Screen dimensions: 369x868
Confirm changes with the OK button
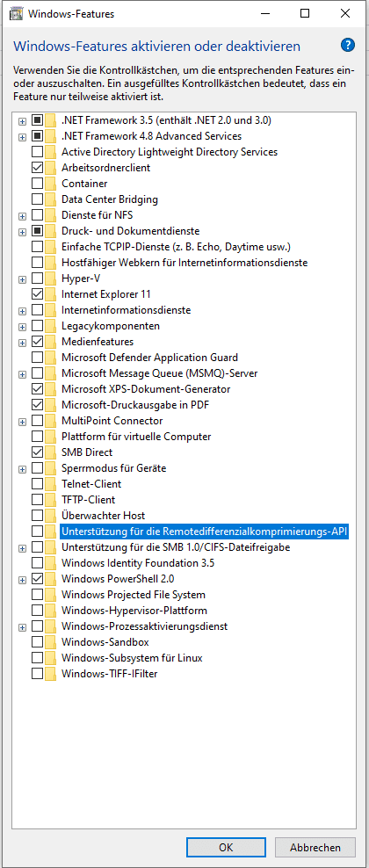click(x=227, y=847)
